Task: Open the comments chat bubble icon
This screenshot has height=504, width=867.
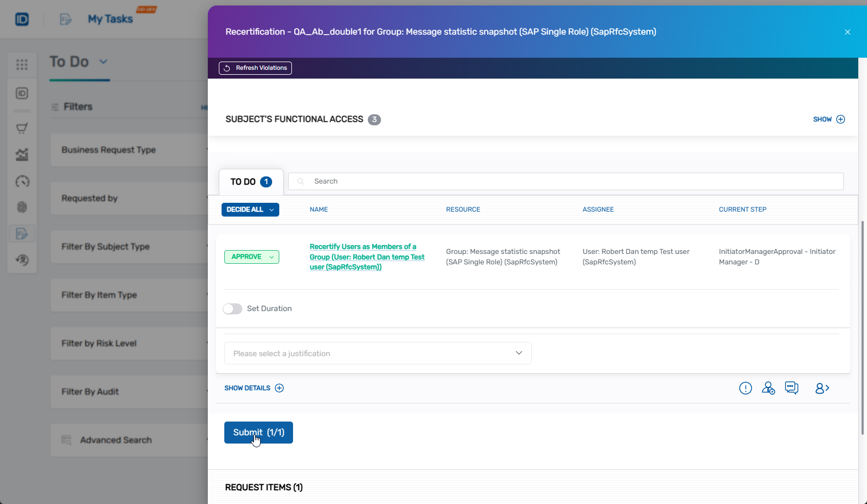Action: pyautogui.click(x=792, y=388)
